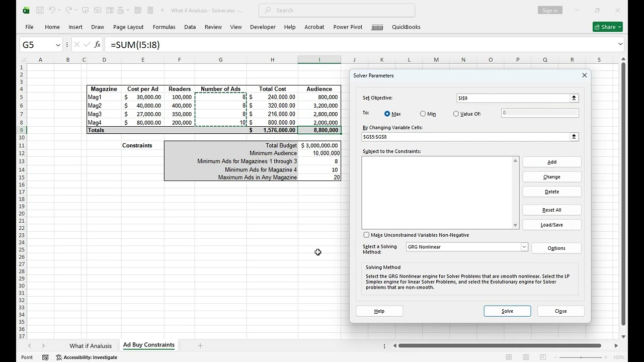This screenshot has height=362, width=644.
Task: Click the By Changing Variable Cells field
Action: [x=465, y=137]
